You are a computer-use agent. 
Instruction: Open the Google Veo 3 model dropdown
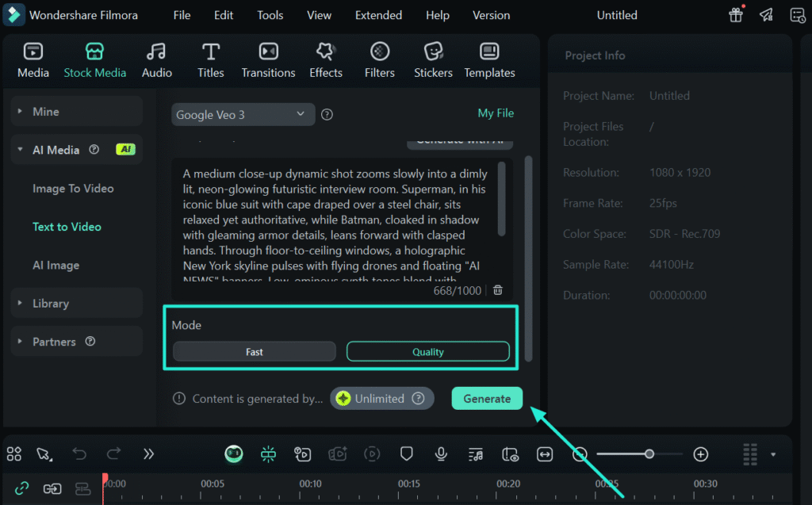(243, 115)
